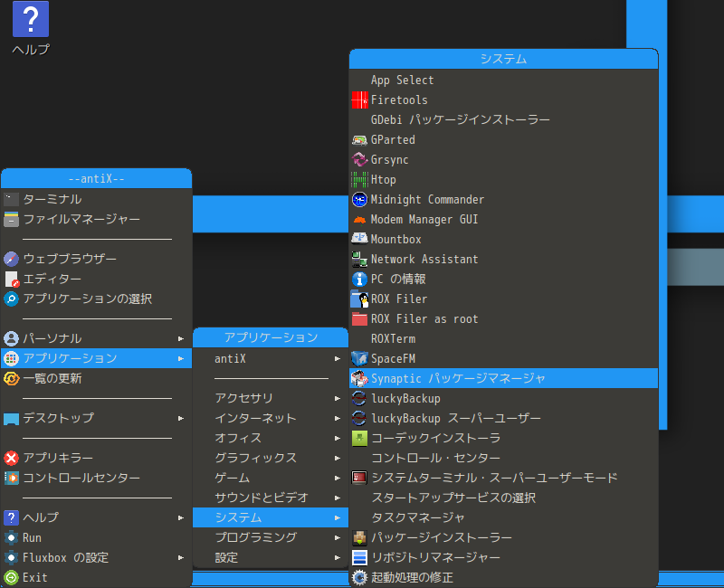Image resolution: width=724 pixels, height=588 pixels.
Task: Launch システムターミナル・スーパーユーザーモード
Action: 503,478
